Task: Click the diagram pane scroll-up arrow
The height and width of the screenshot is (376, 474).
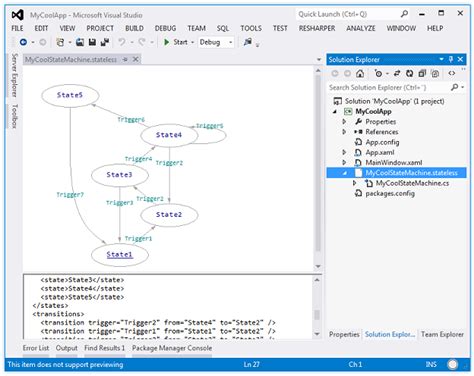Action: [318, 70]
